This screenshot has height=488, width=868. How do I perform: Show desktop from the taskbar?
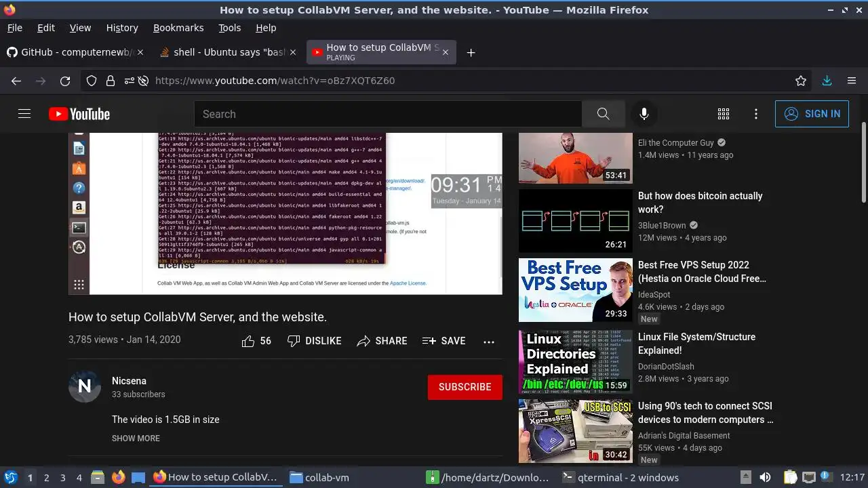(x=138, y=477)
